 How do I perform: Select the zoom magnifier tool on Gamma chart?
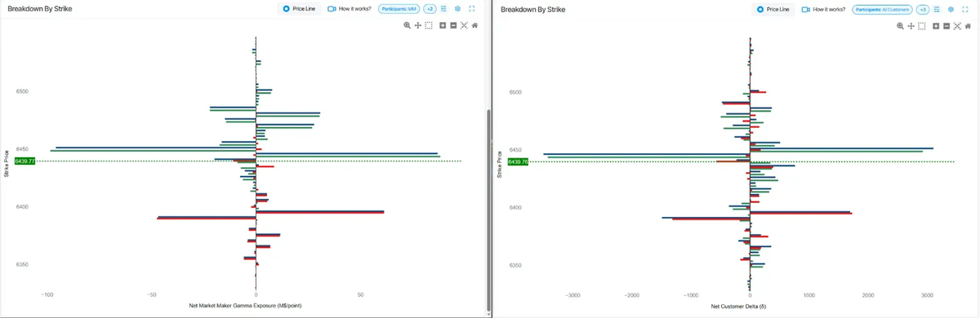(407, 25)
